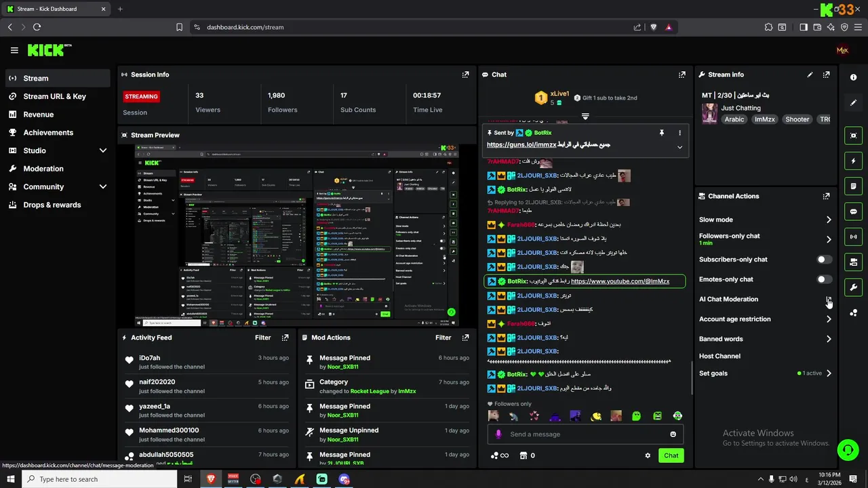Pop out the Chat panel

[682, 75]
